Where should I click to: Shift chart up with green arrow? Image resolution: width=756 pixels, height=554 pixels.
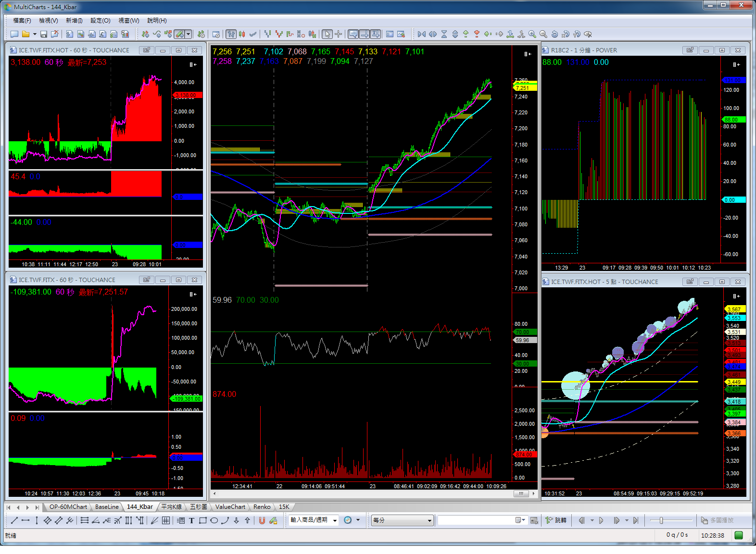[x=466, y=34]
